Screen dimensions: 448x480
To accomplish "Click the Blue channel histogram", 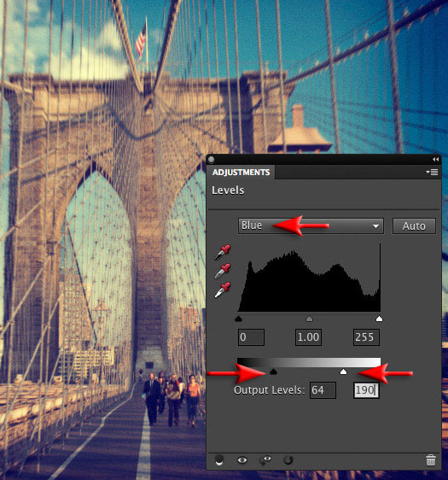I will pyautogui.click(x=309, y=278).
